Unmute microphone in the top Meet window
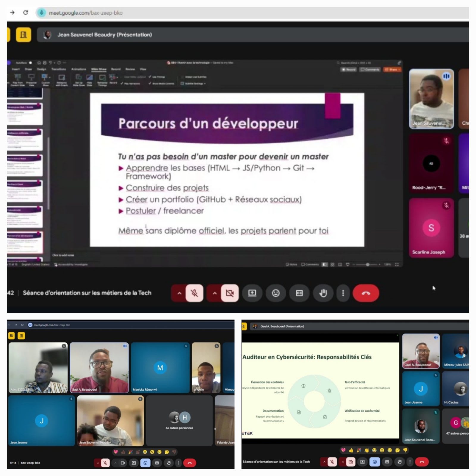This screenshot has width=476, height=476. (194, 293)
